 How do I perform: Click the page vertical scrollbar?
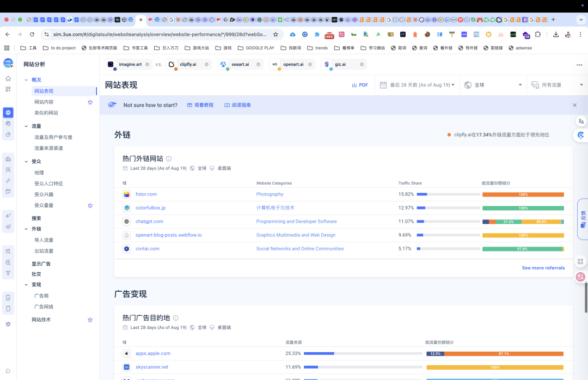point(586,297)
